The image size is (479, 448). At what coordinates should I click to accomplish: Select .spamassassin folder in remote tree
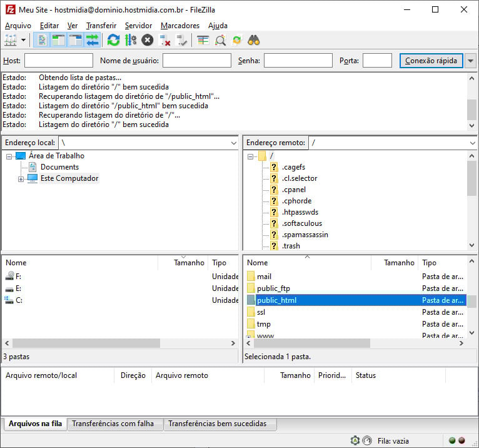[x=305, y=235]
